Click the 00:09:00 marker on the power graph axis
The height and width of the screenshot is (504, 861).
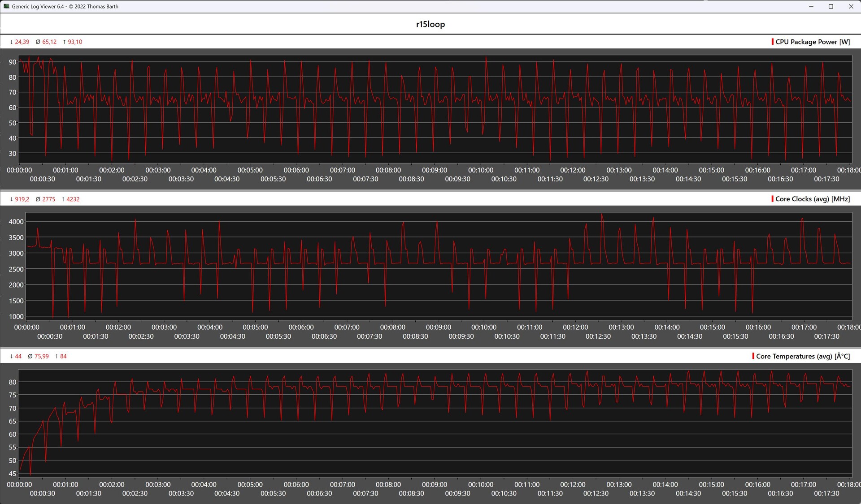(434, 170)
